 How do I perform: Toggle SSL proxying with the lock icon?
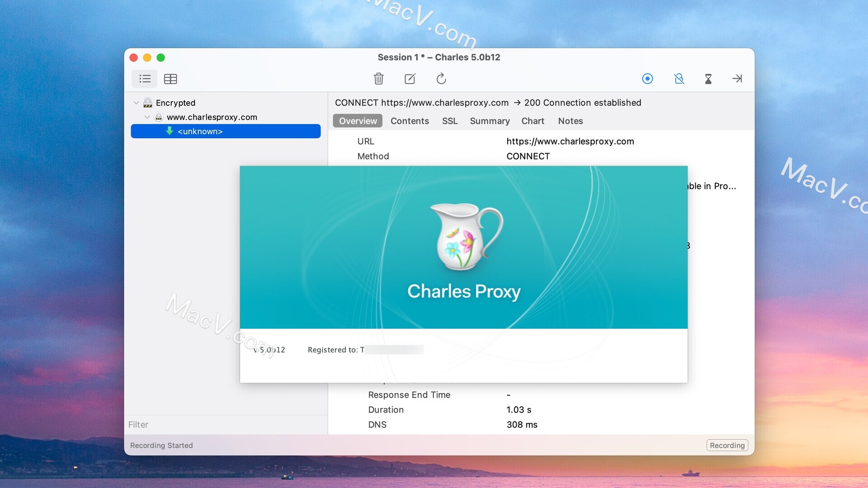click(679, 79)
